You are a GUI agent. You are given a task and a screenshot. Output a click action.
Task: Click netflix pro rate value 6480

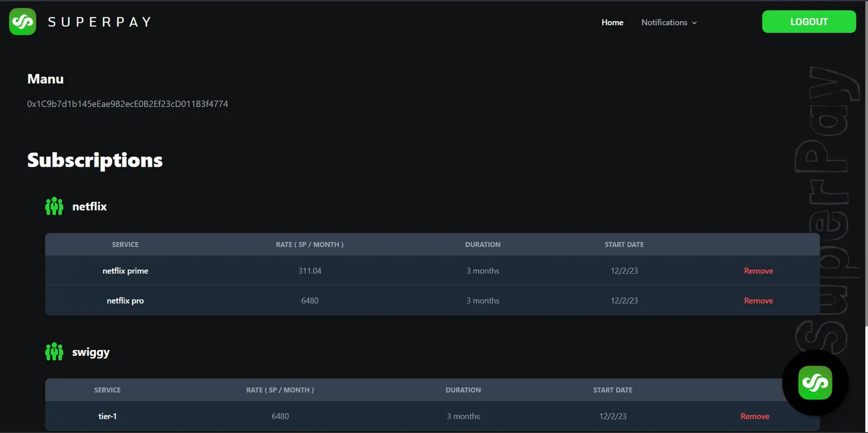[310, 301]
